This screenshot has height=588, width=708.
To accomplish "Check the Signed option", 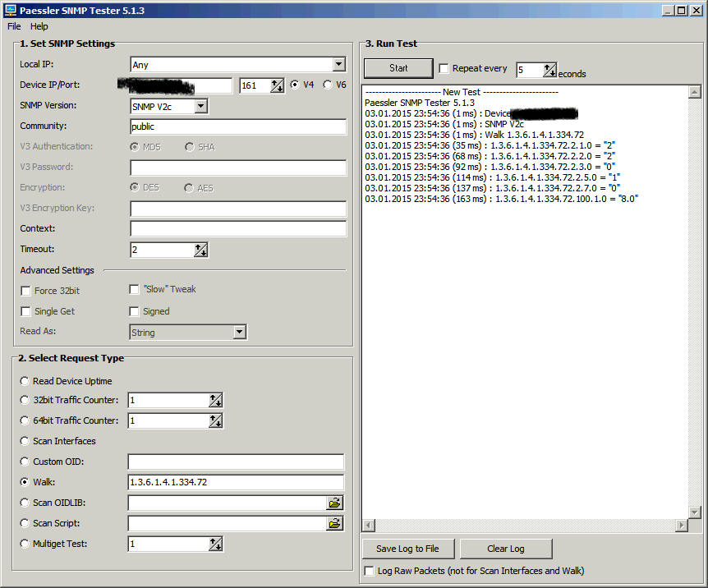I will (x=134, y=311).
